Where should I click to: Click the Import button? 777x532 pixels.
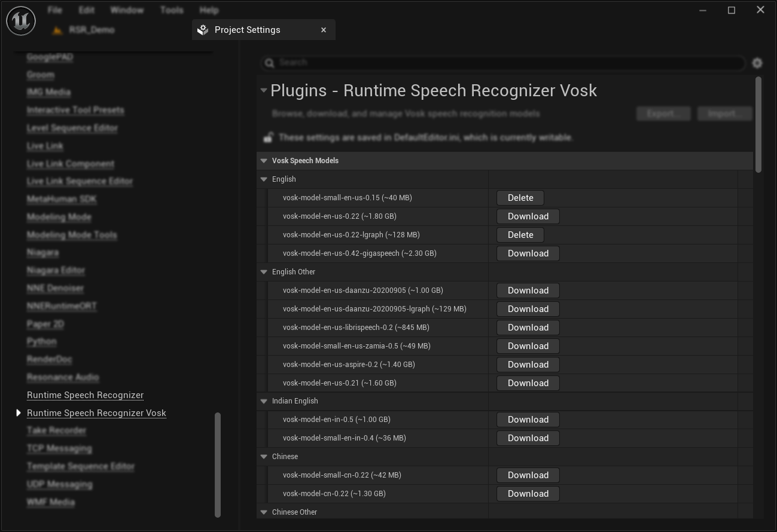pyautogui.click(x=724, y=114)
